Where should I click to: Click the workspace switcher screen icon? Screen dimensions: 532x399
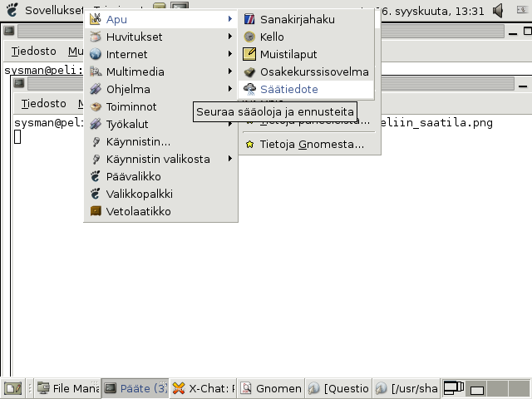coord(454,388)
